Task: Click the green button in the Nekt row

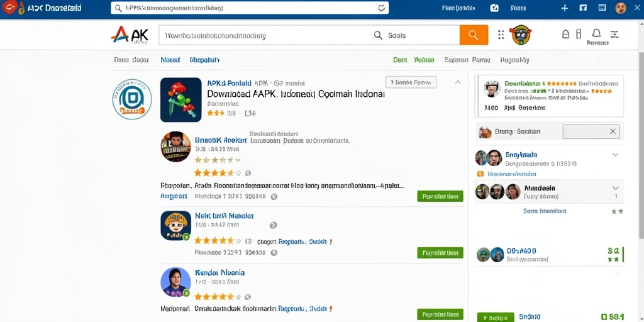Action: [440, 253]
